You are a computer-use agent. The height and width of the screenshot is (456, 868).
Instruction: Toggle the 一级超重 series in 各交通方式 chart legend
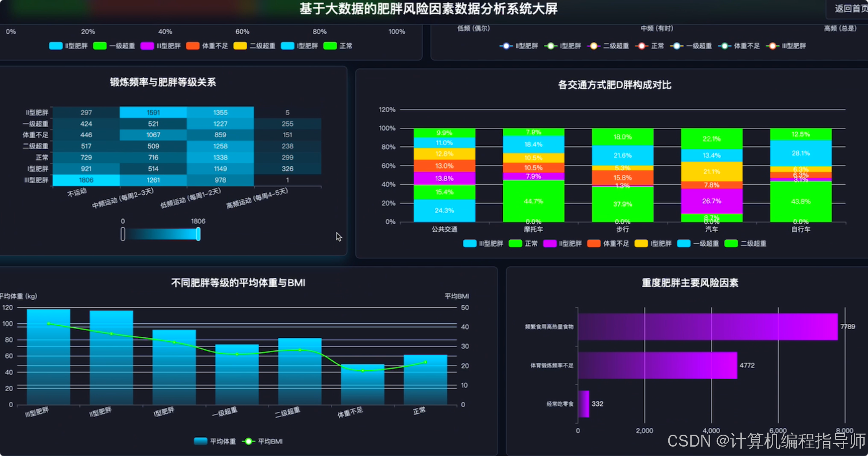coord(684,243)
